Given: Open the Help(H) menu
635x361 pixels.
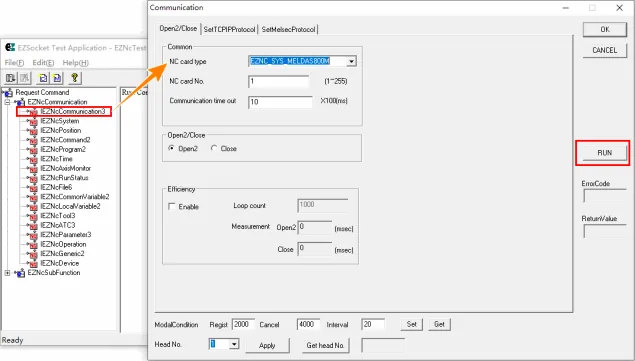Looking at the screenshot, I should (75, 63).
